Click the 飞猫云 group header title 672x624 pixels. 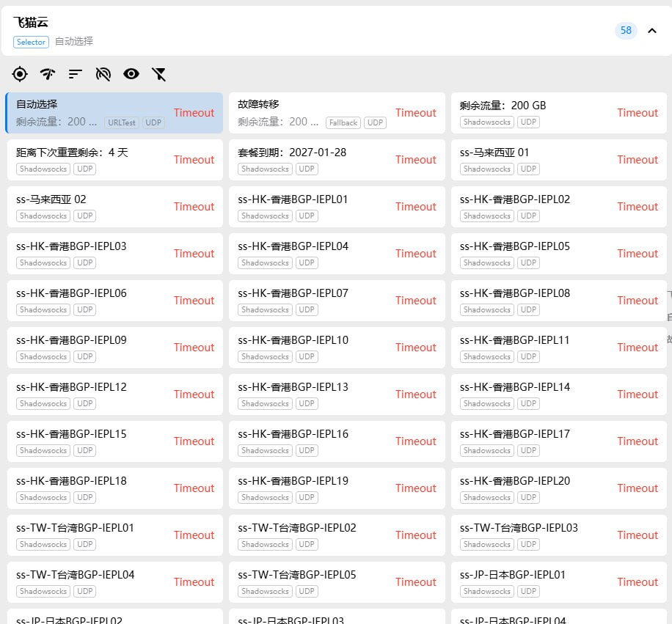click(31, 23)
